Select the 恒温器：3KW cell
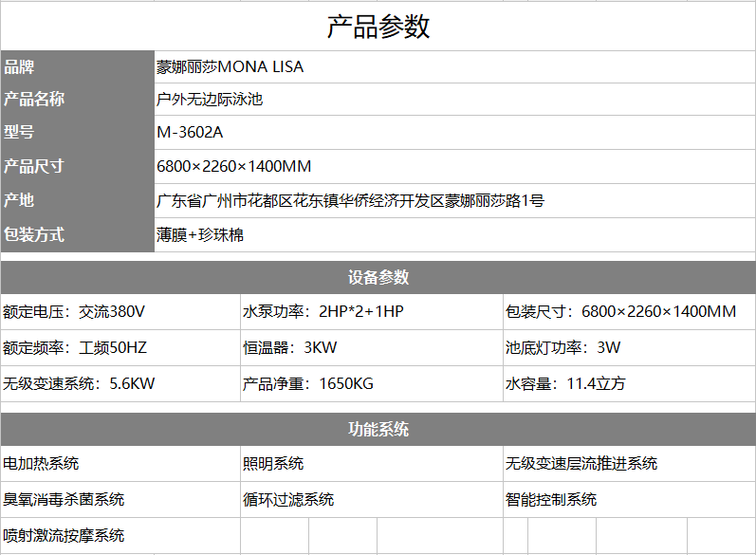Screen dimensions: 756x555 [x=371, y=348]
